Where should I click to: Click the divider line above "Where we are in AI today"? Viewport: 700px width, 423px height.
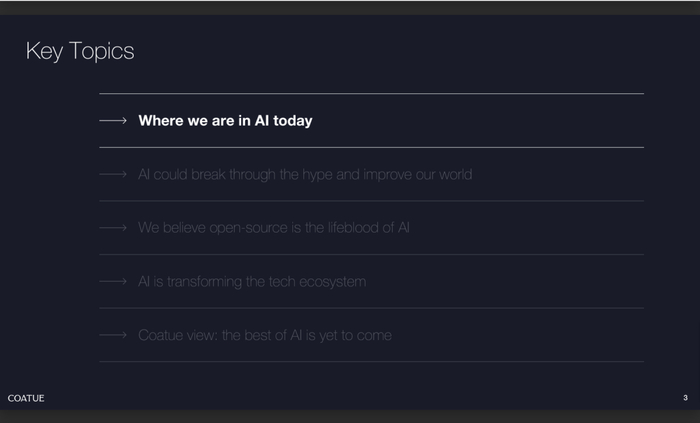pyautogui.click(x=371, y=94)
